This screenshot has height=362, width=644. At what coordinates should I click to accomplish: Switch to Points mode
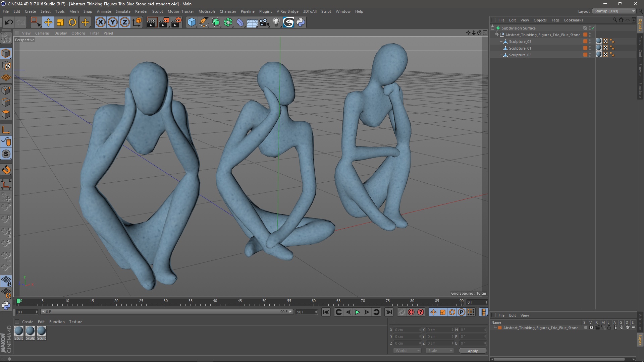point(6,90)
